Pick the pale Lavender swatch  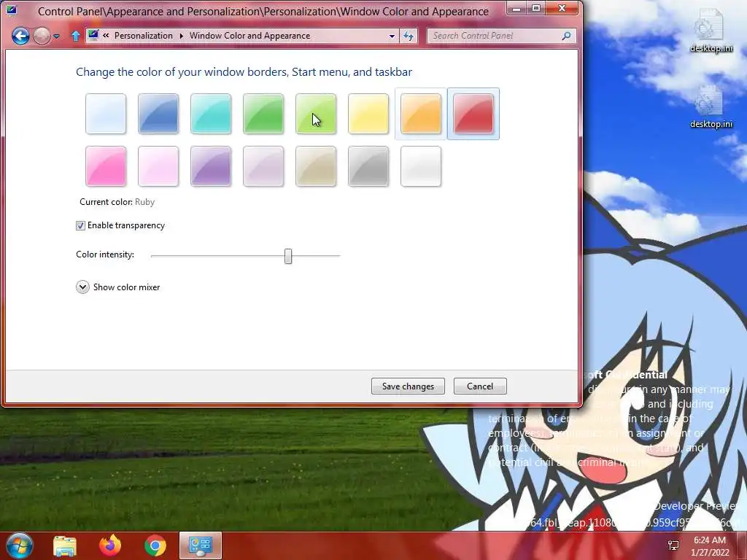pos(263,166)
